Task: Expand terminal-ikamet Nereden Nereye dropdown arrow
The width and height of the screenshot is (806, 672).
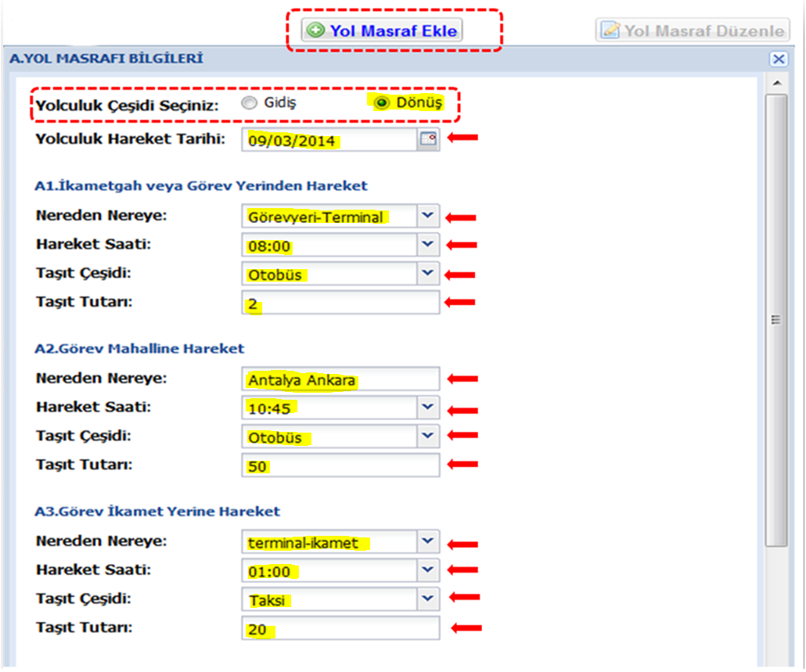Action: (x=428, y=541)
